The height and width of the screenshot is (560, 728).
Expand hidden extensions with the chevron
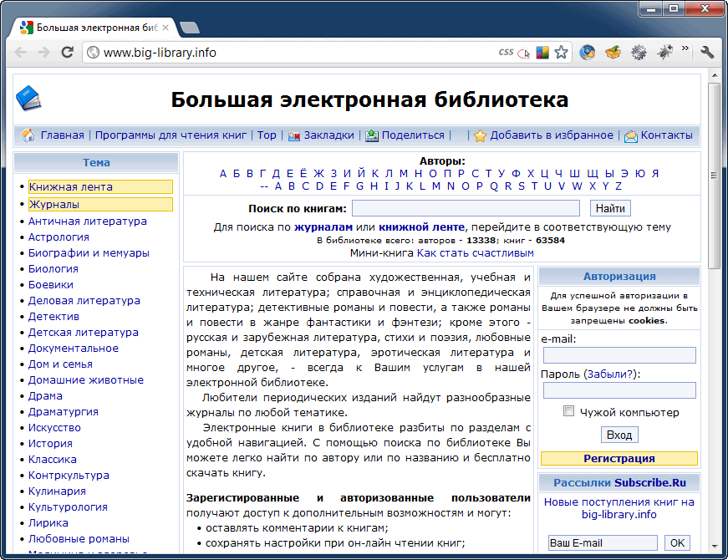point(685,49)
